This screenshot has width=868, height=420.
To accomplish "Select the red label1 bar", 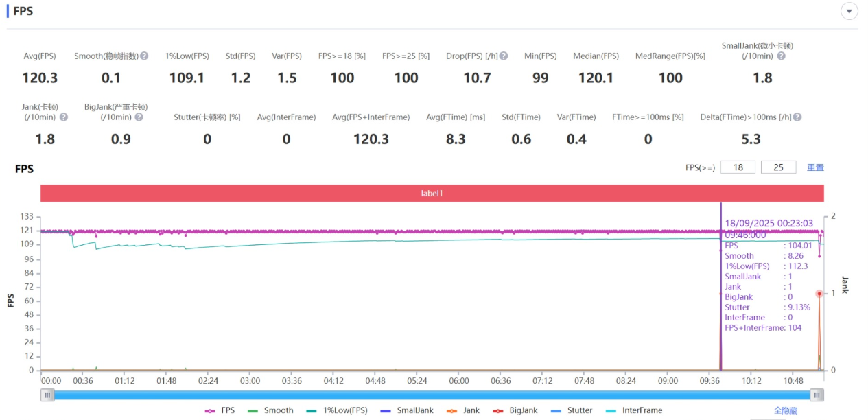I will [x=432, y=194].
